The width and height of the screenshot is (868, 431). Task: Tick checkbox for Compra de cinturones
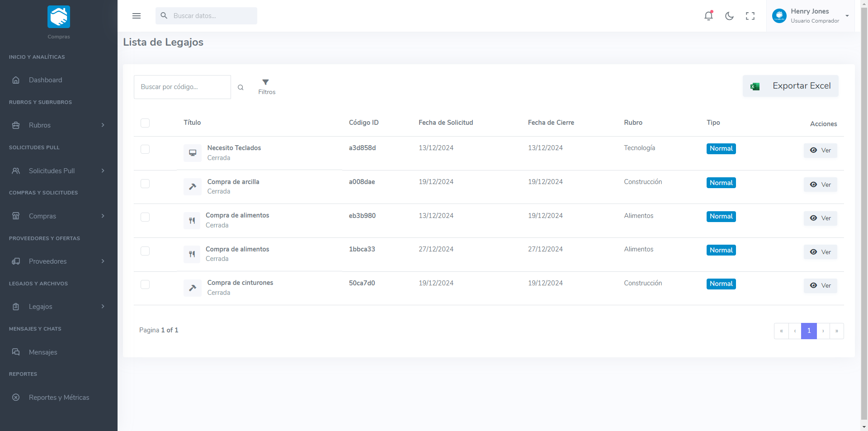[145, 284]
